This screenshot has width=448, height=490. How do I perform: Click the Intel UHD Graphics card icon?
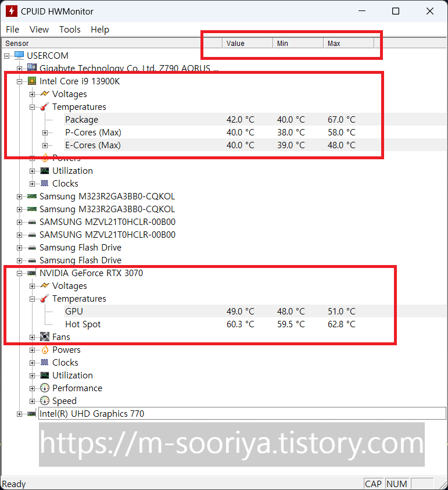32,414
